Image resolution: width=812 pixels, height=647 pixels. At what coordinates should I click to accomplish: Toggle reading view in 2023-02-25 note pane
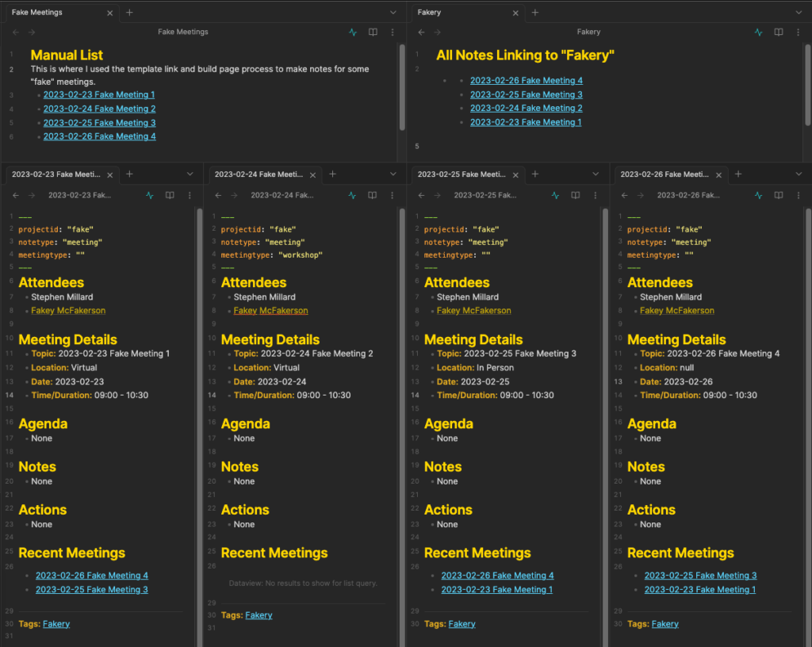[576, 195]
